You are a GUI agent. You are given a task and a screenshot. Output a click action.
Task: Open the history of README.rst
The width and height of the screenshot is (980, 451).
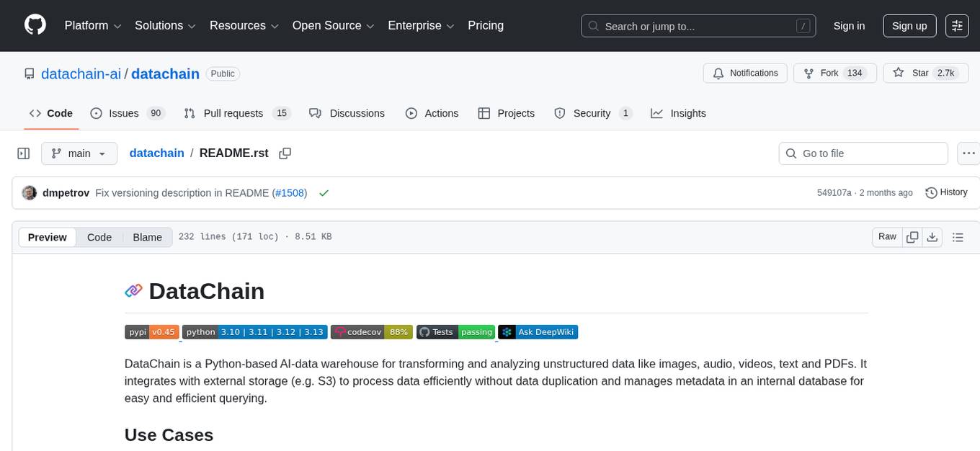pos(946,192)
